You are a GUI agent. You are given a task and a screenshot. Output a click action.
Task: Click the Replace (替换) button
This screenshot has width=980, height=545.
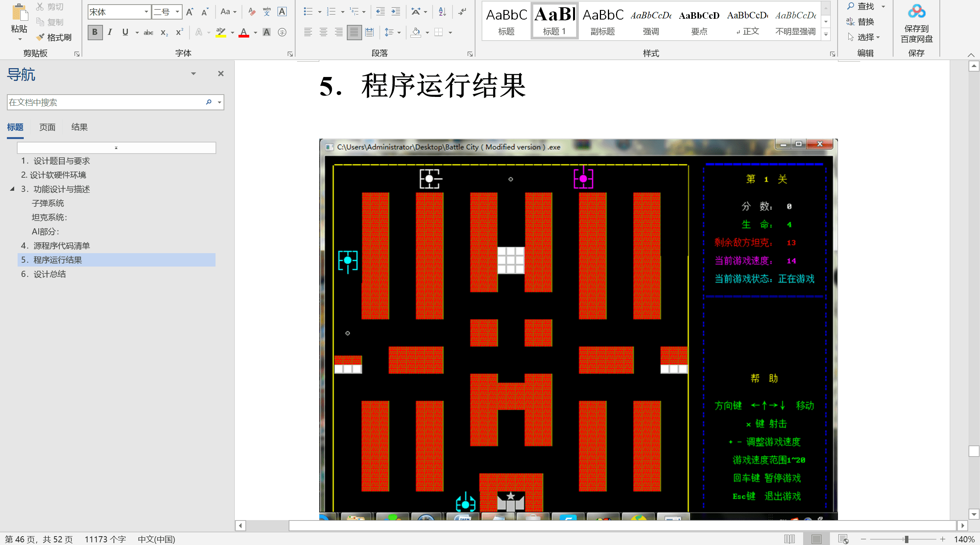(860, 21)
